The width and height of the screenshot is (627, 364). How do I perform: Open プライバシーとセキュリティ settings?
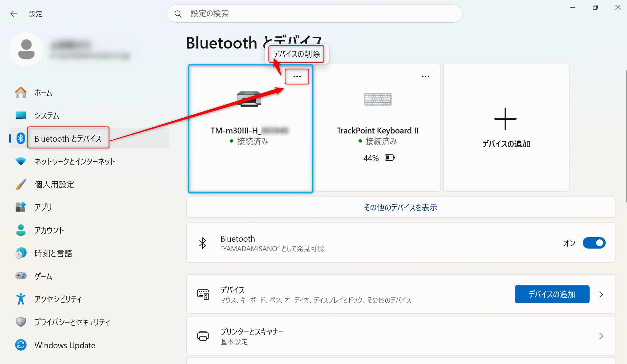[89, 322]
